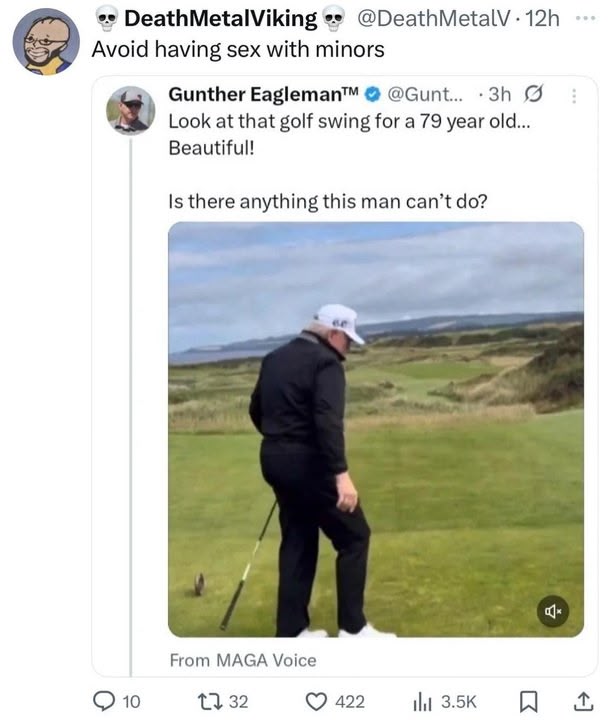Open the reply icon with 10 replies

tap(105, 702)
